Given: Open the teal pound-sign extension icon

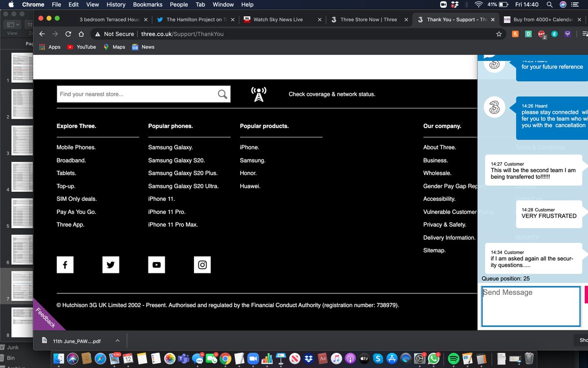Looking at the screenshot, I should click(554, 34).
